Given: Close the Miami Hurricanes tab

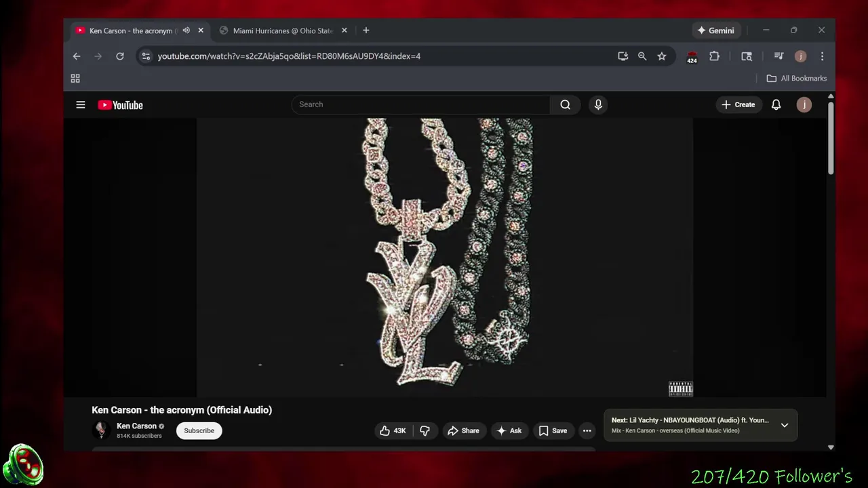Looking at the screenshot, I should (x=344, y=30).
